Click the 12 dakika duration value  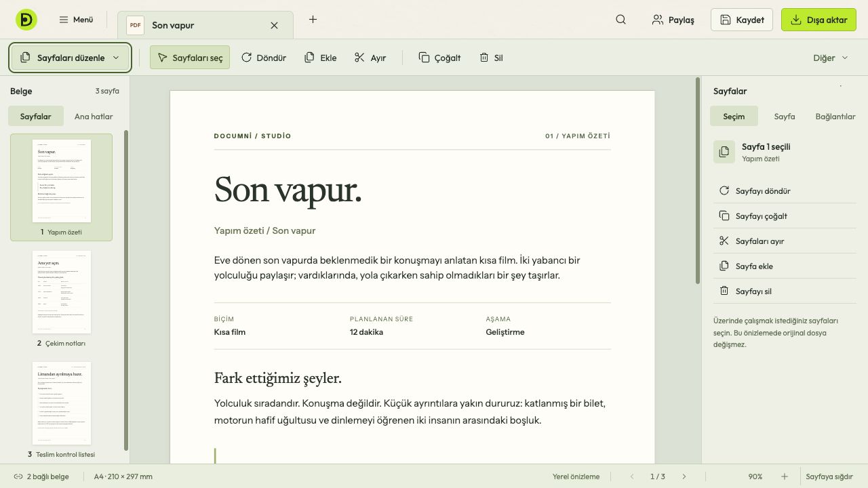click(366, 332)
